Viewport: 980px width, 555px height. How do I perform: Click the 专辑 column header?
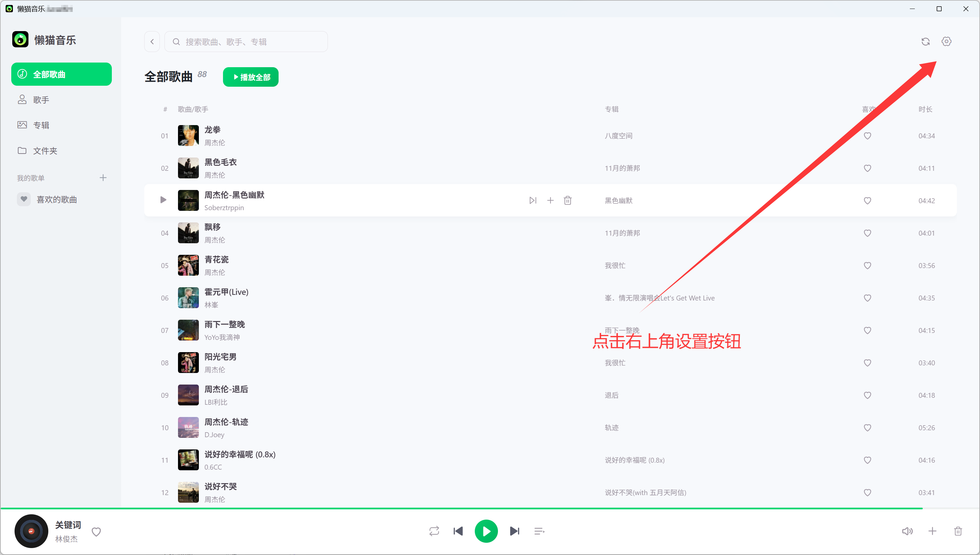pyautogui.click(x=611, y=110)
